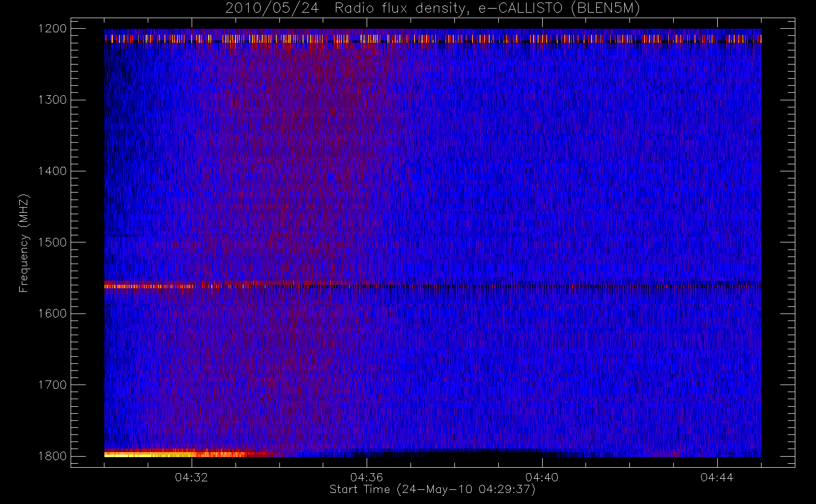Viewport: 816px width, 504px height.
Task: Select the 'Frequency (MHZ)' axis label
Action: coord(23,243)
